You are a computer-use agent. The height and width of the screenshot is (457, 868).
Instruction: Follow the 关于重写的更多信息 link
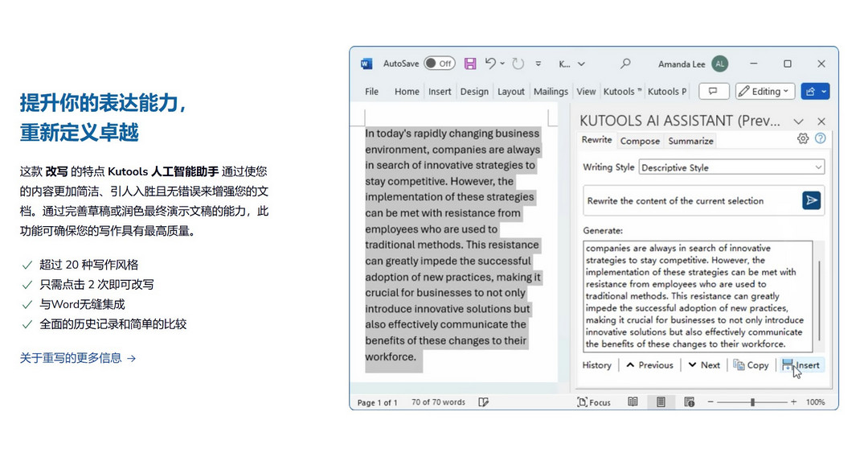pyautogui.click(x=78, y=358)
